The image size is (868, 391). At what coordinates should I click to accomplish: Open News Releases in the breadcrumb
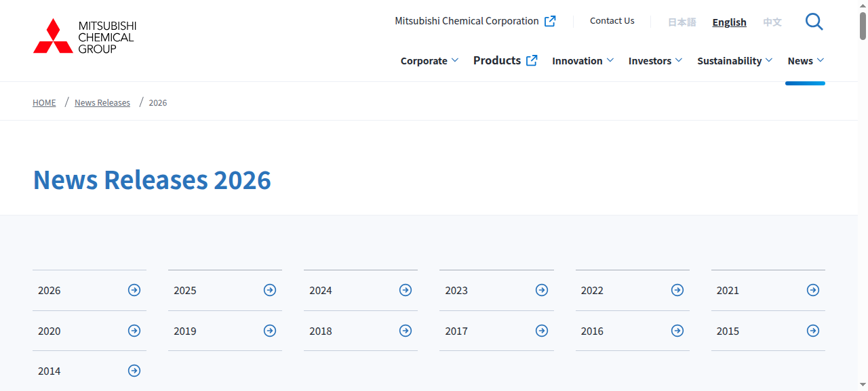pyautogui.click(x=102, y=103)
